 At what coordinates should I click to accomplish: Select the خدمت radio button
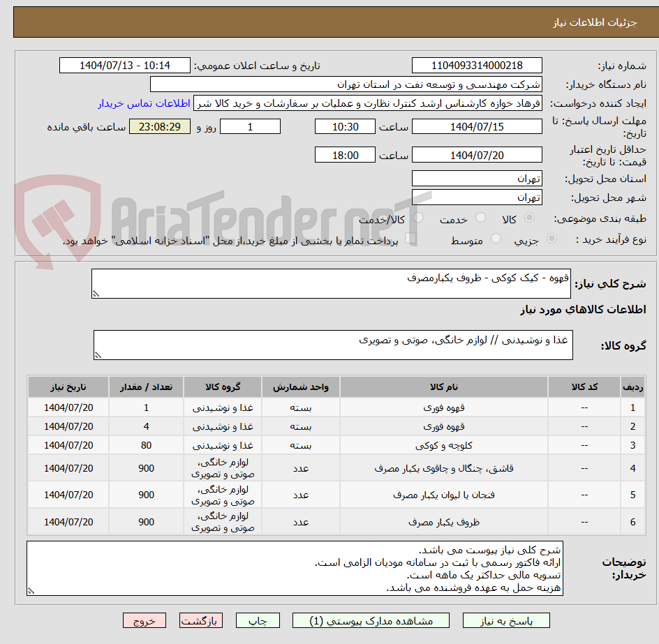pos(480,218)
